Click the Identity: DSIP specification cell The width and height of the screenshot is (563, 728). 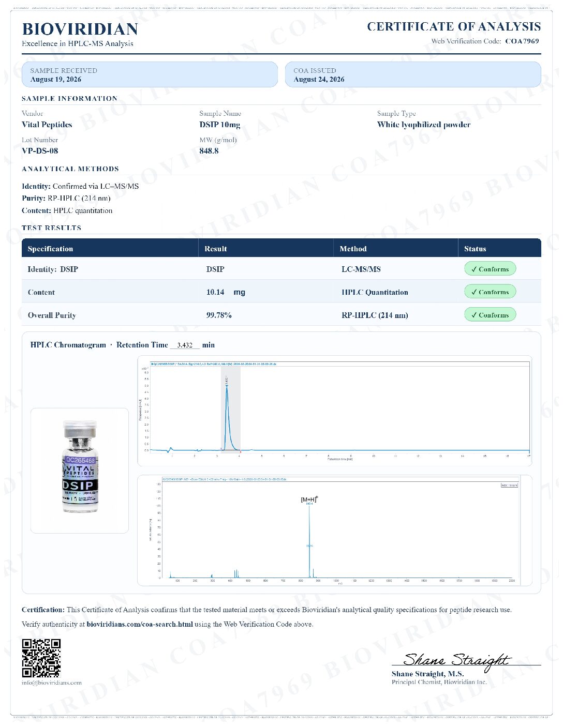coord(53,269)
